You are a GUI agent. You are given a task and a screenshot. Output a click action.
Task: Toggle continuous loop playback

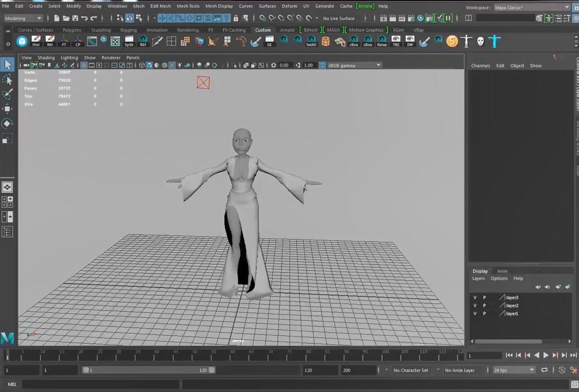pos(544,370)
